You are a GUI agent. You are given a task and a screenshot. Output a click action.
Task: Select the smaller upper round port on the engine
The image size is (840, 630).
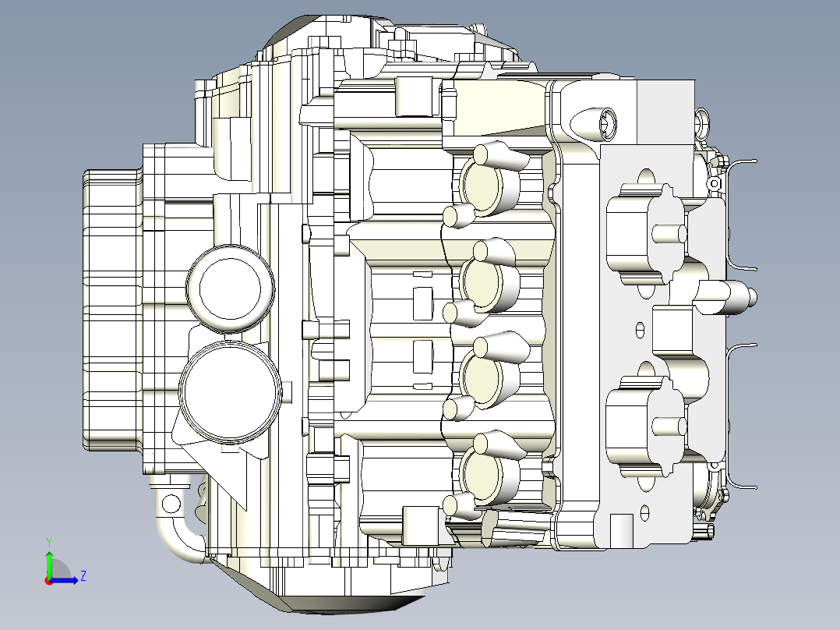pos(231,288)
